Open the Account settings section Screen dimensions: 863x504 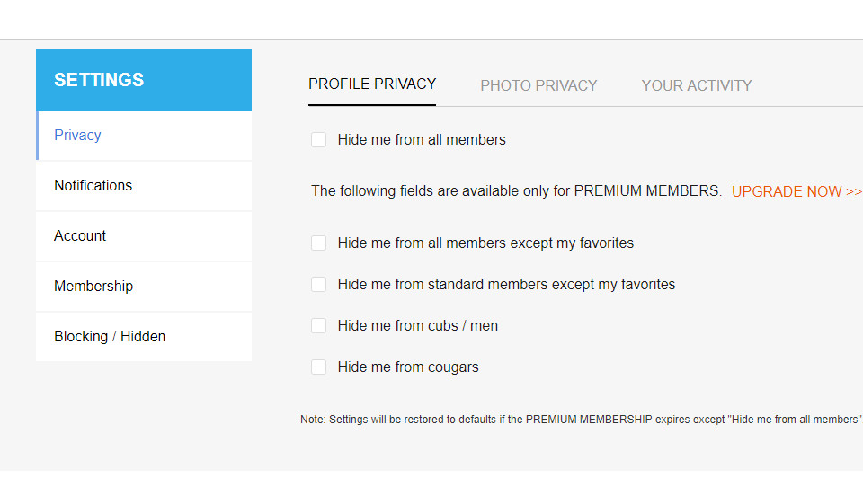[80, 235]
